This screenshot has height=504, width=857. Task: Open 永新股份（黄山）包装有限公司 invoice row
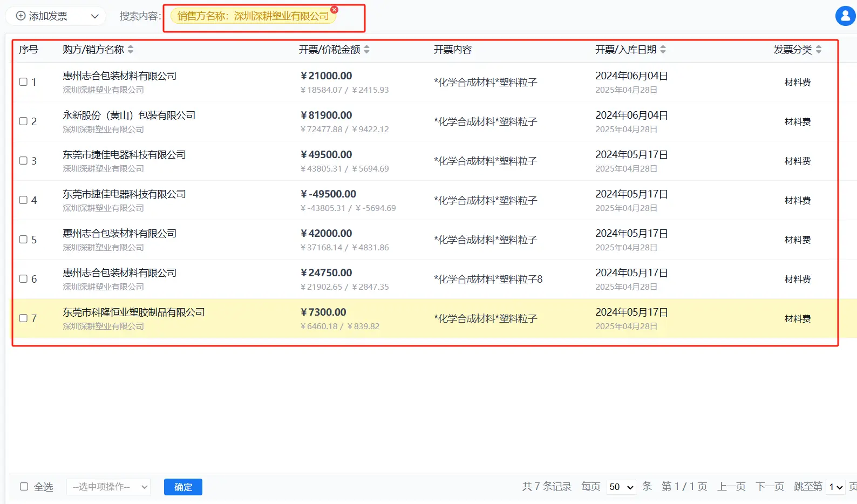point(129,115)
